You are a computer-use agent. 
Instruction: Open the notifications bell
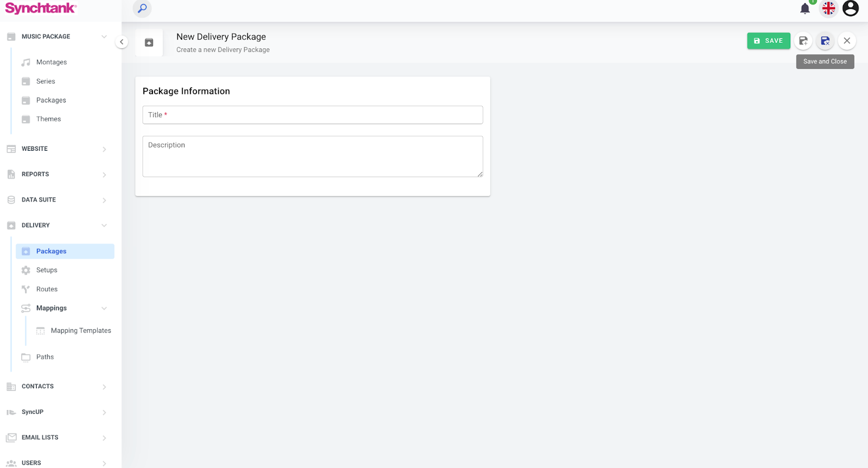(805, 9)
